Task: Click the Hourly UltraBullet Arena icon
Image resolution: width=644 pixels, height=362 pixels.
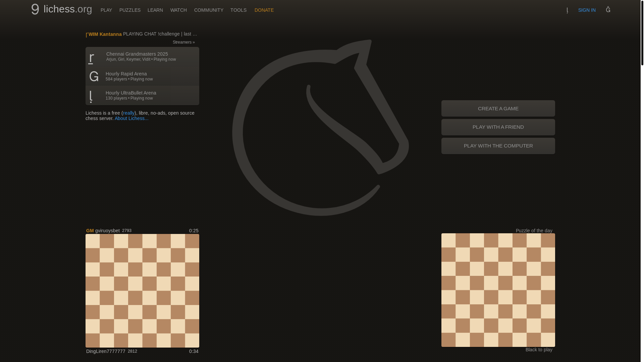Action: coord(91,96)
